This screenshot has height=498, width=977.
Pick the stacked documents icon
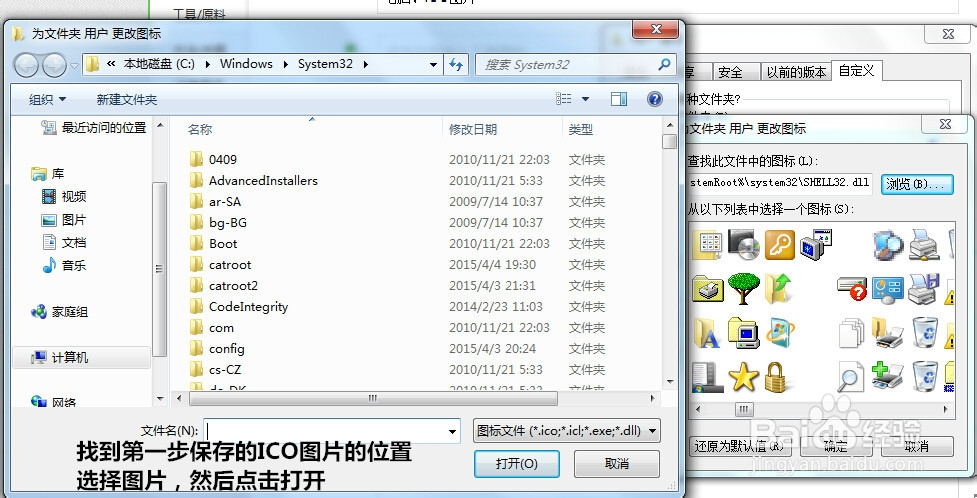pyautogui.click(x=852, y=332)
